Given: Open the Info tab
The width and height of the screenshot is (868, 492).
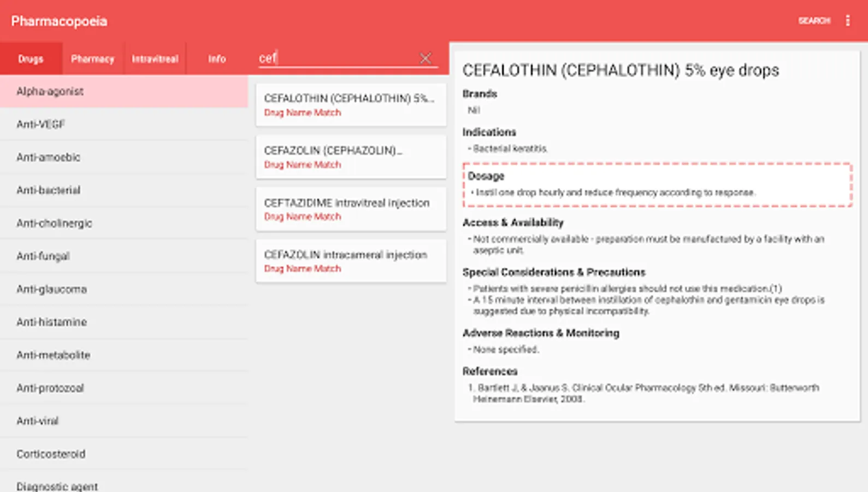Looking at the screenshot, I should coord(217,58).
